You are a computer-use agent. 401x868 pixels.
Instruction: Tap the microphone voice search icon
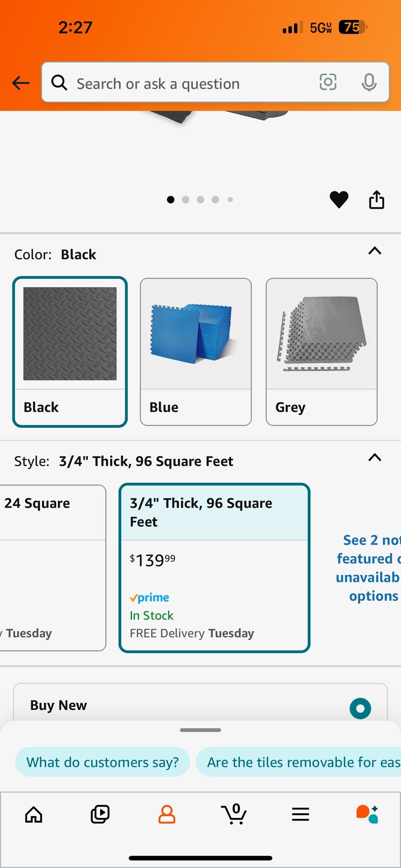tap(369, 82)
